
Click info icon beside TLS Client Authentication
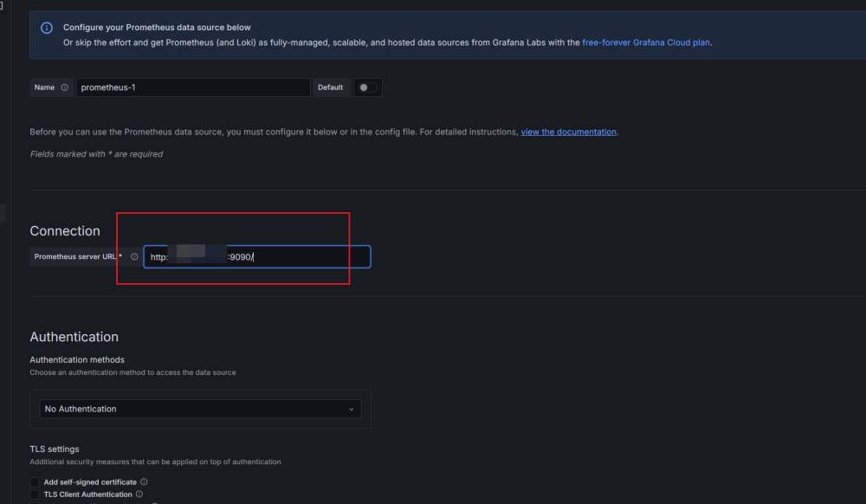[x=139, y=494]
